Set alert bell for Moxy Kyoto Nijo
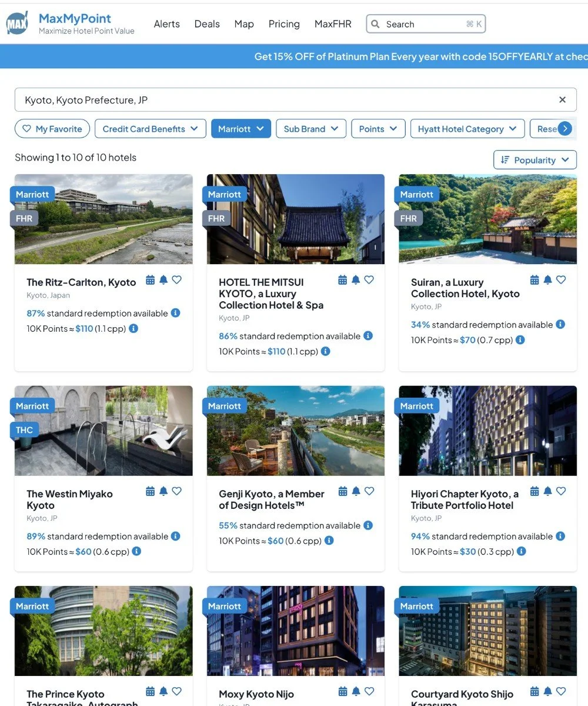 click(x=356, y=691)
